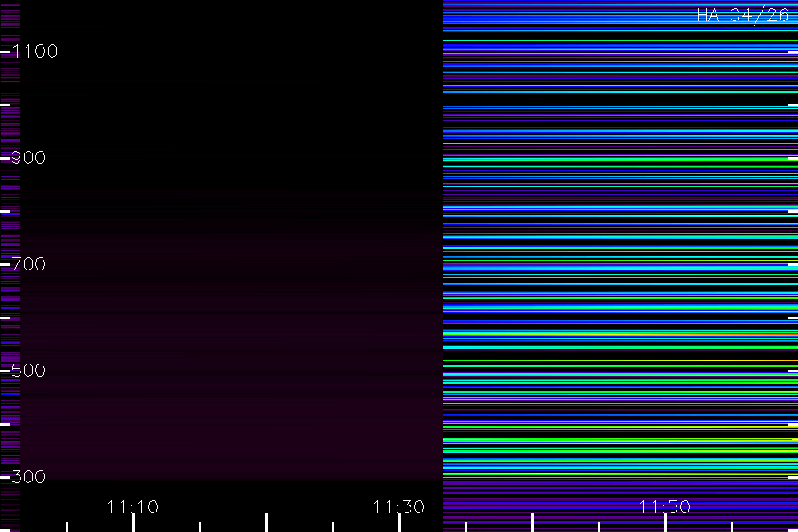Click the 900 frequency axis label
The width and height of the screenshot is (798, 532).
(28, 158)
